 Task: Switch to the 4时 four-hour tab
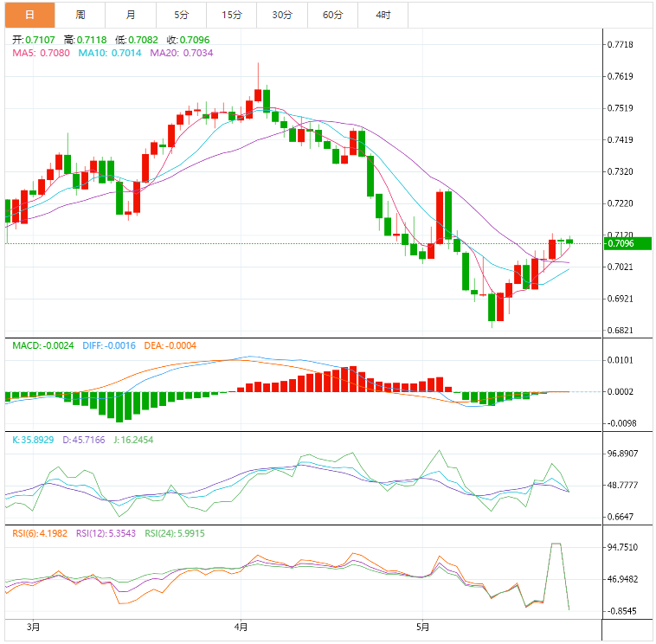pyautogui.click(x=383, y=15)
